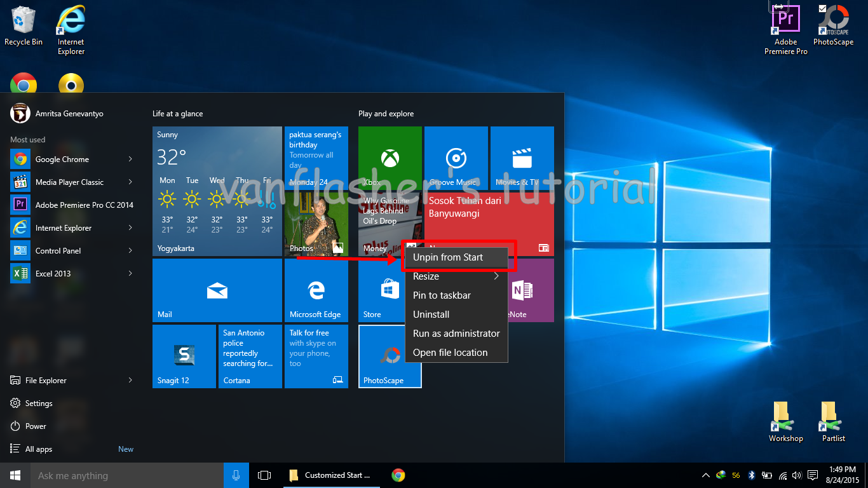Image resolution: width=868 pixels, height=488 pixels.
Task: Open PhotoScape from the desktop
Action: coord(833,25)
